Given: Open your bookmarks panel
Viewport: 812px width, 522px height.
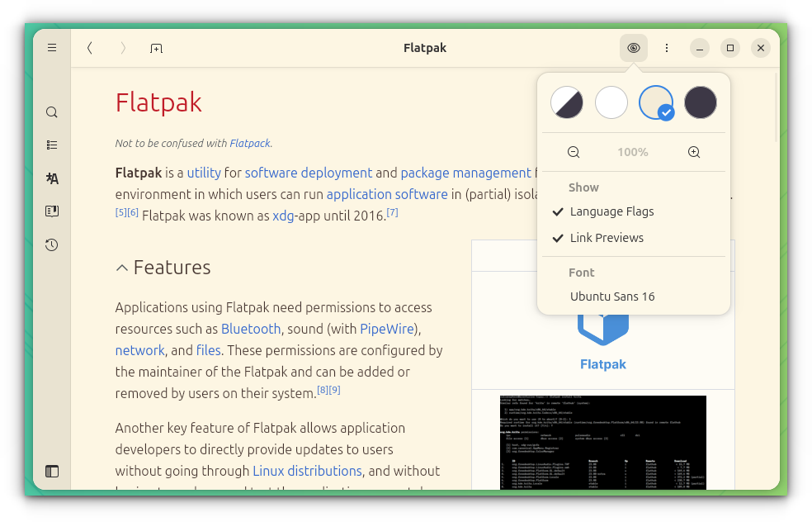Looking at the screenshot, I should click(x=52, y=211).
